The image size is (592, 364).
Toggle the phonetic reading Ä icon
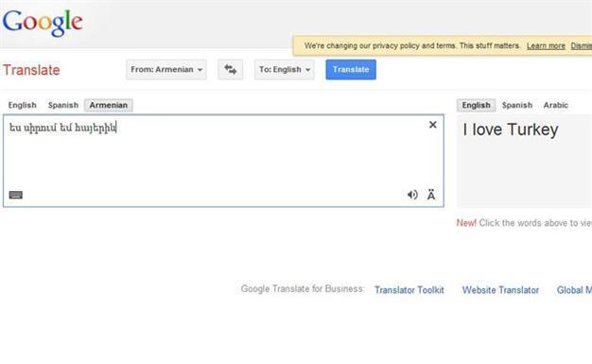click(431, 195)
